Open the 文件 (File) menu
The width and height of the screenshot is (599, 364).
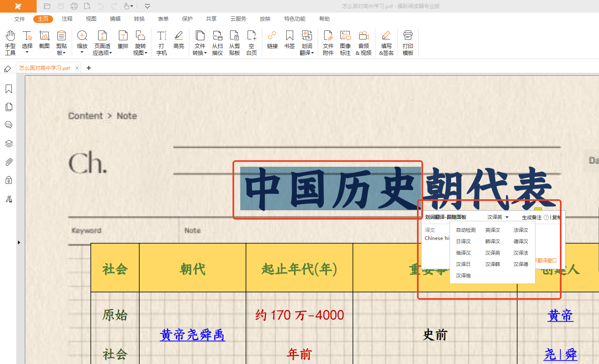20,19
